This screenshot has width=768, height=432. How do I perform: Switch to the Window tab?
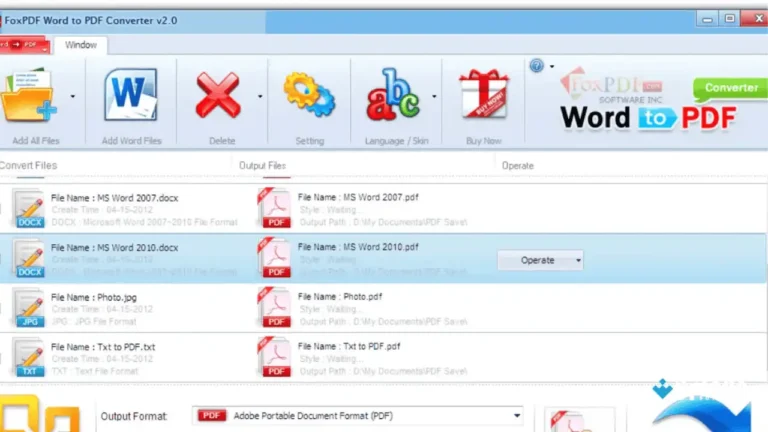point(81,45)
